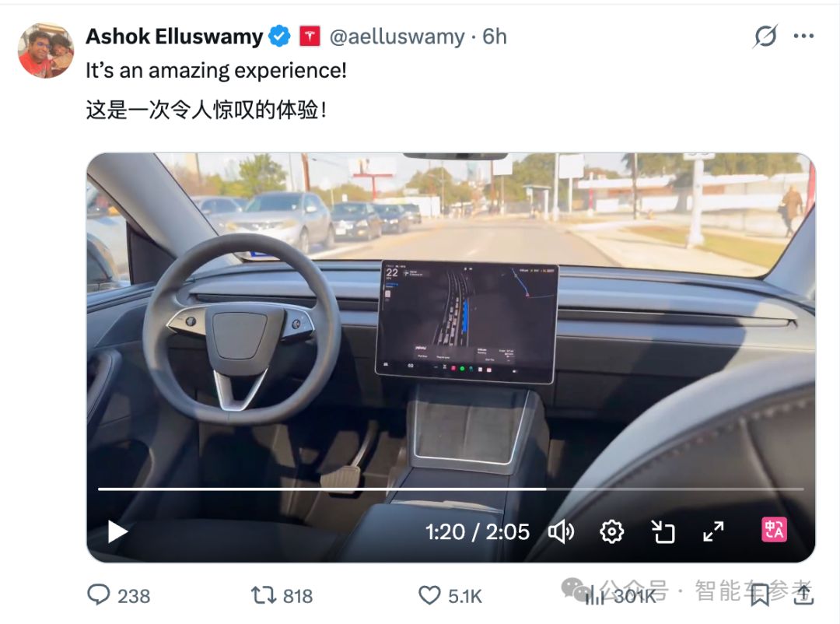Click the 6h tweet timestamp
This screenshot has height=624, width=840.
click(x=495, y=37)
